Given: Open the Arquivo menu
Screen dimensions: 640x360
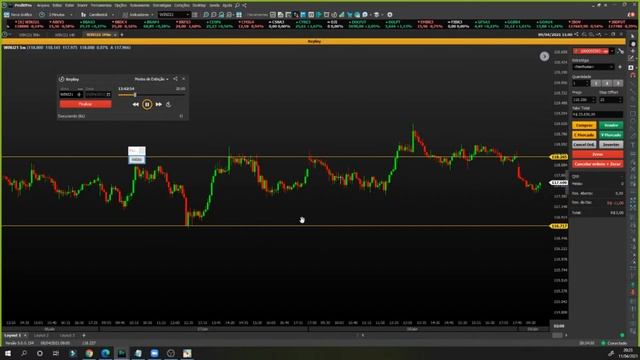Looking at the screenshot, I should [43, 5].
